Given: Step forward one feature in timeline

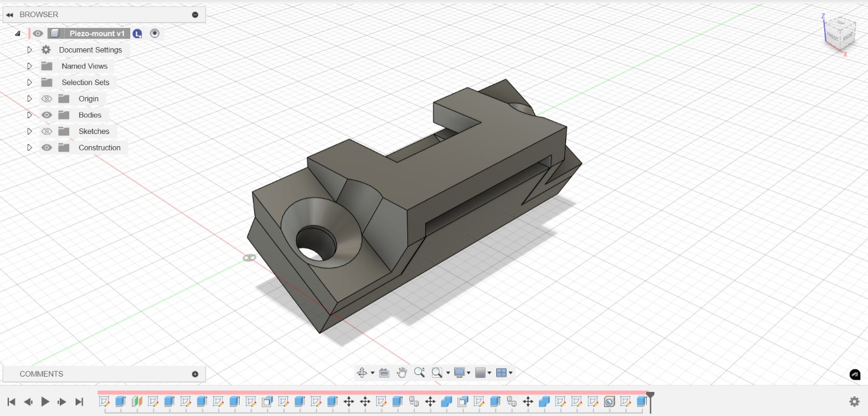Looking at the screenshot, I should (x=62, y=402).
